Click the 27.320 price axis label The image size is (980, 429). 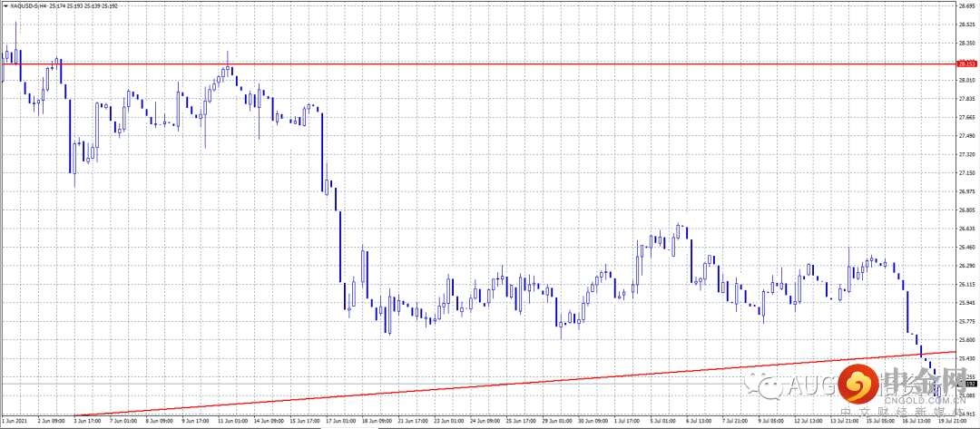pos(966,154)
